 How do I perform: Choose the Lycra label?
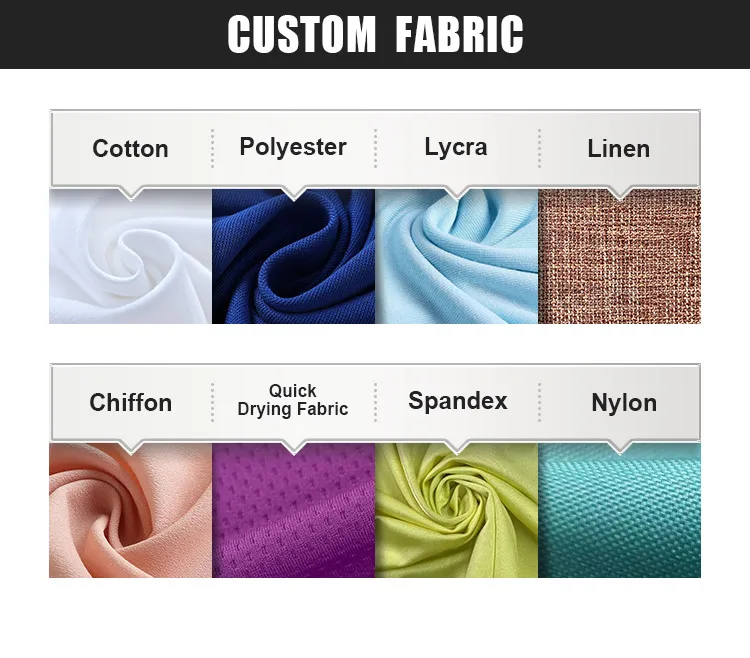pos(456,147)
